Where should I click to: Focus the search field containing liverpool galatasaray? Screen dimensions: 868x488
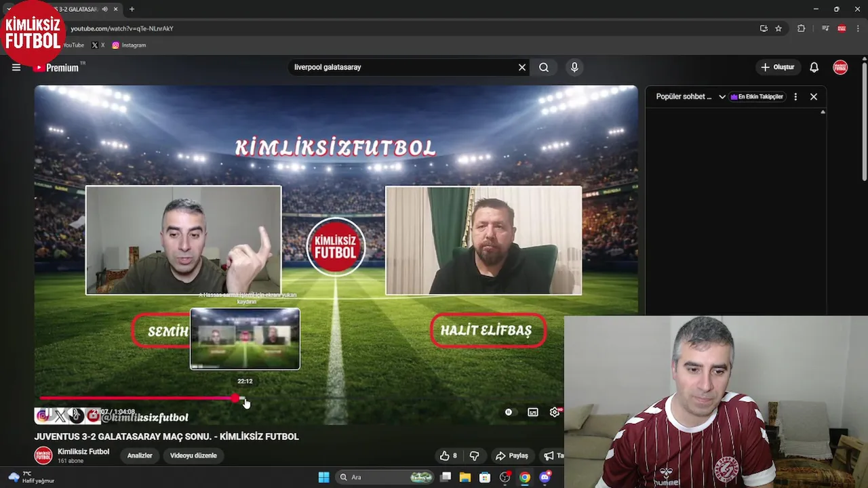coord(403,67)
